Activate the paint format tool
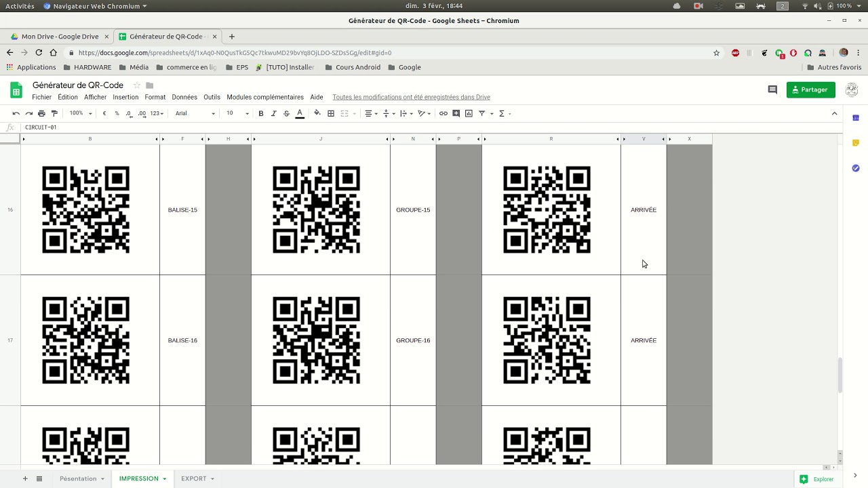The image size is (868, 488). (x=55, y=113)
